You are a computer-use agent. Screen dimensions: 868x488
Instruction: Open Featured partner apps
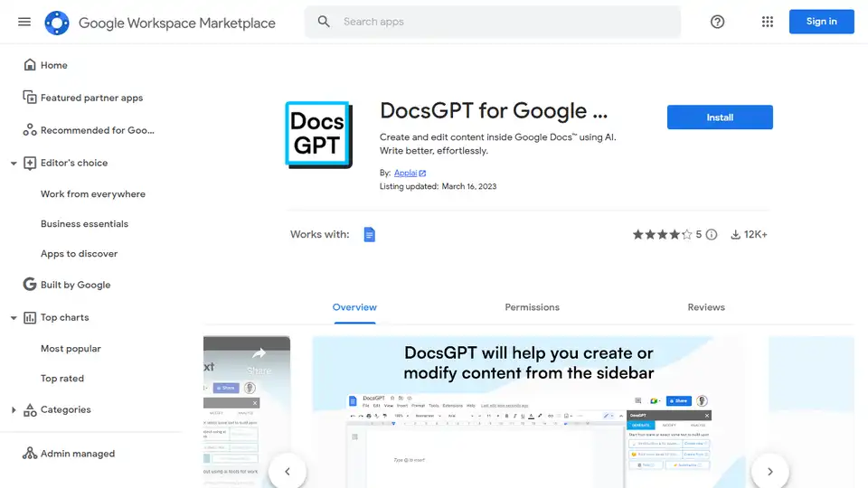pos(91,98)
